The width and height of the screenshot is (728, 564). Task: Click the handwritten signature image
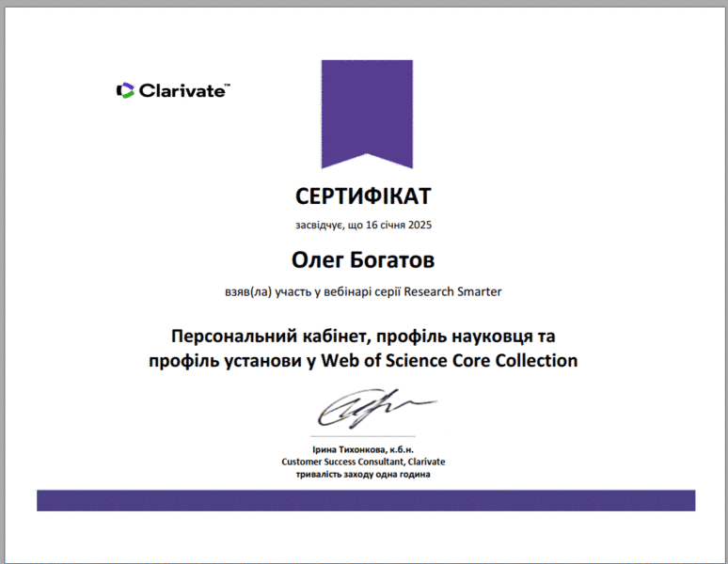coord(376,409)
